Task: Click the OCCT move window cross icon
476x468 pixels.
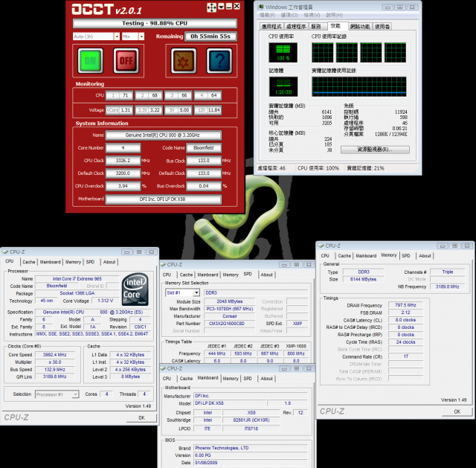Action: 211,7
